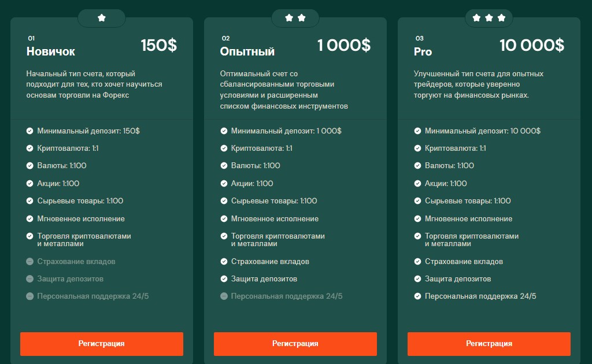Click checkmark next to Персональная поддержка 24/5 in Pro
592x364 pixels.
pos(417,296)
